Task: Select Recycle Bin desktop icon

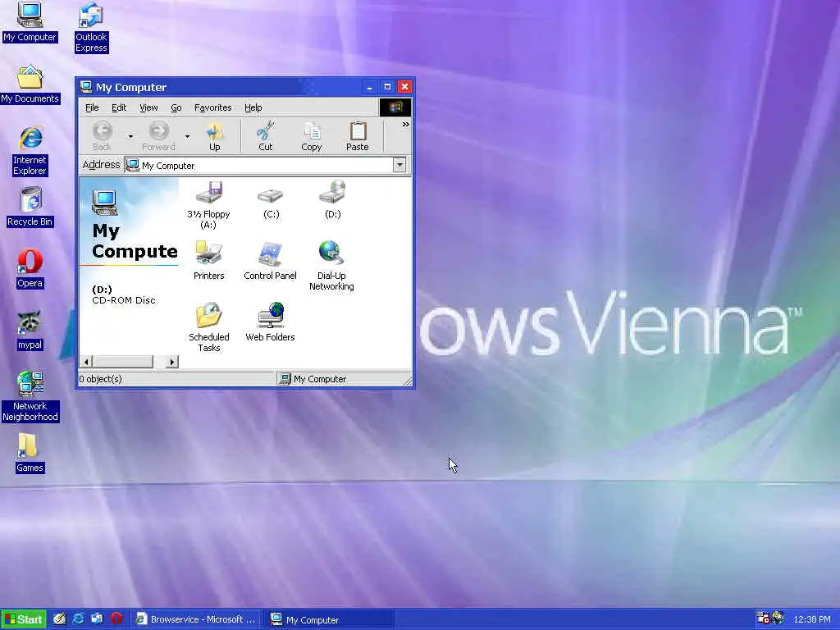Action: coord(30,207)
